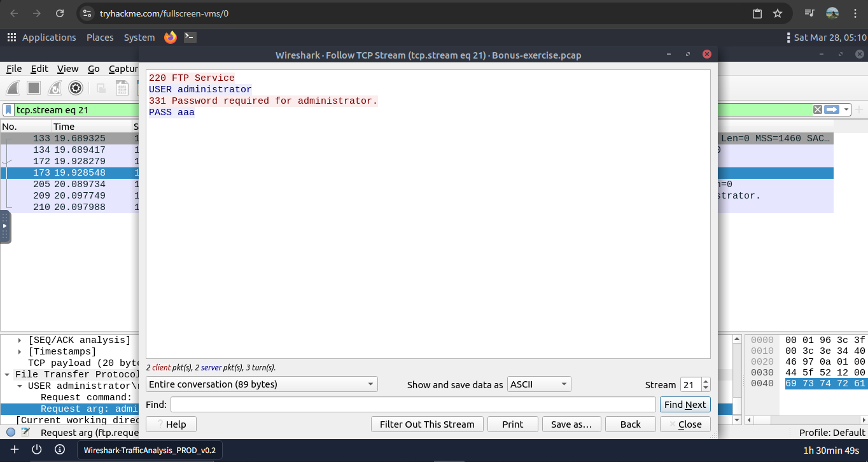Click Filter Out This Stream button
Viewport: 868px width, 462px height.
427,424
